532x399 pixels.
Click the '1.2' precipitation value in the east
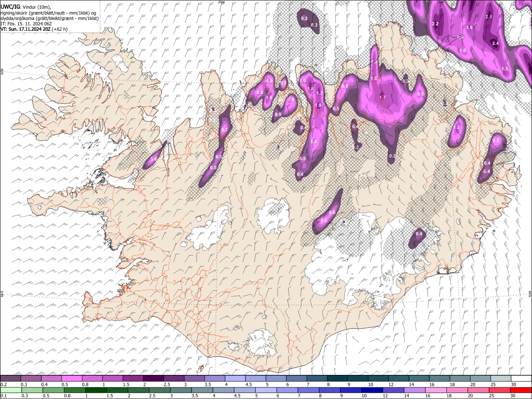click(457, 128)
